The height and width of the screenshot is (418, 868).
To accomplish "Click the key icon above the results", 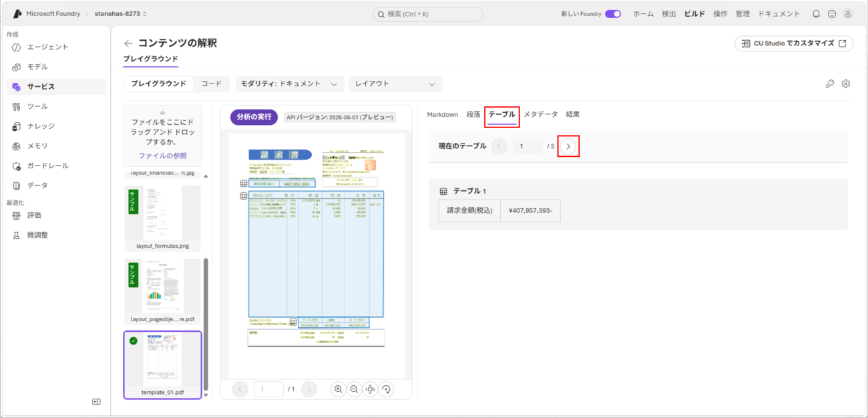I will pos(830,83).
